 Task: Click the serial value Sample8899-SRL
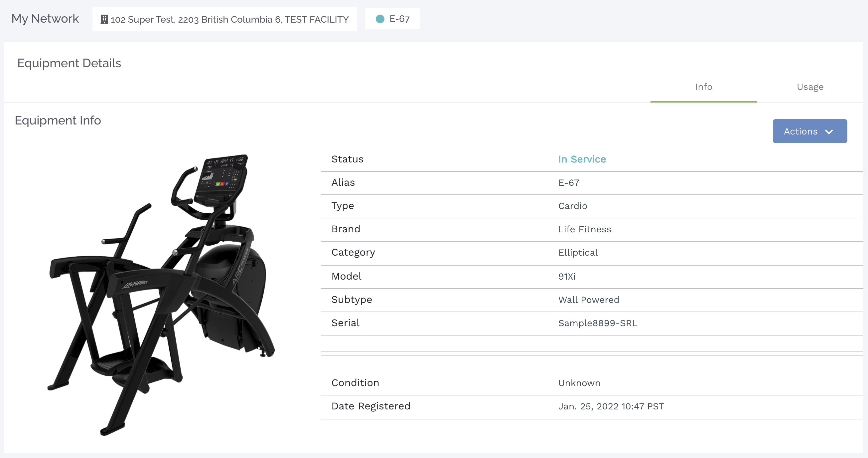tap(597, 323)
